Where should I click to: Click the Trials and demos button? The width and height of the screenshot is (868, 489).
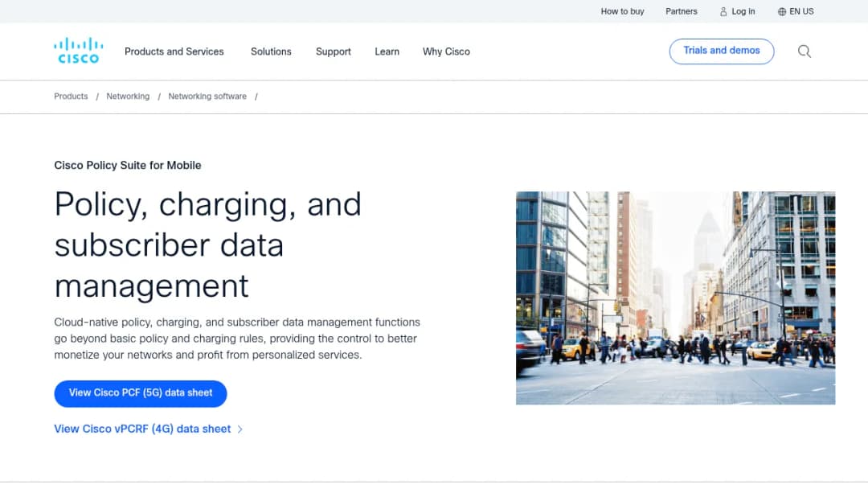point(721,51)
